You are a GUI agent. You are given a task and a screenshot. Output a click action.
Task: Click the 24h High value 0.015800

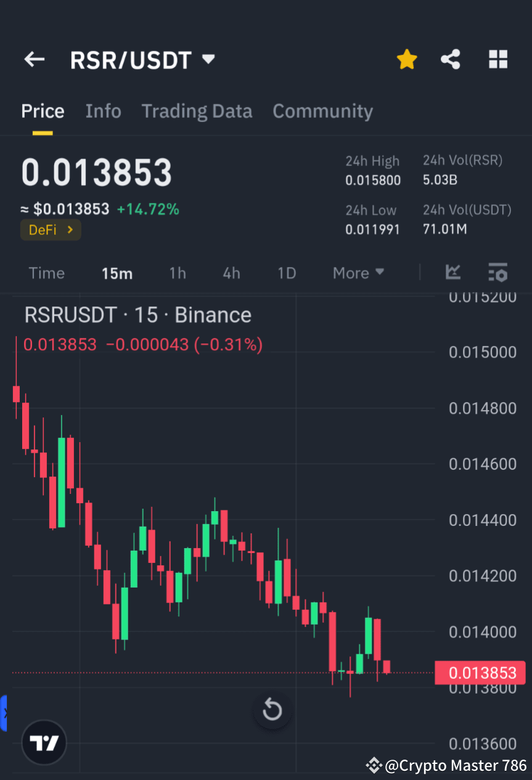click(373, 180)
